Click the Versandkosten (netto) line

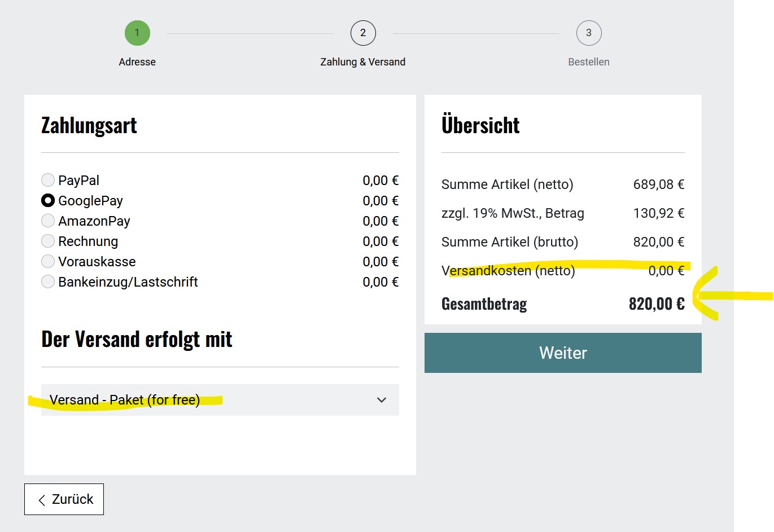coord(508,271)
